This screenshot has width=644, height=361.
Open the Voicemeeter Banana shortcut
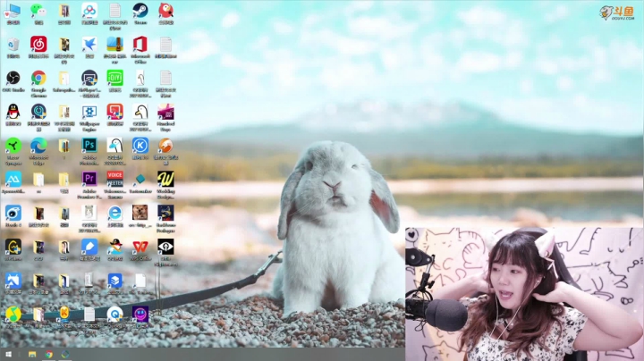114,180
